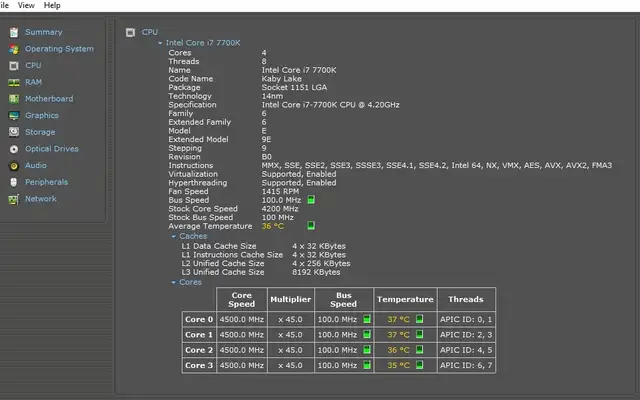The width and height of the screenshot is (640, 400).
Task: Click the average temperature value 36 °C
Action: (x=273, y=226)
